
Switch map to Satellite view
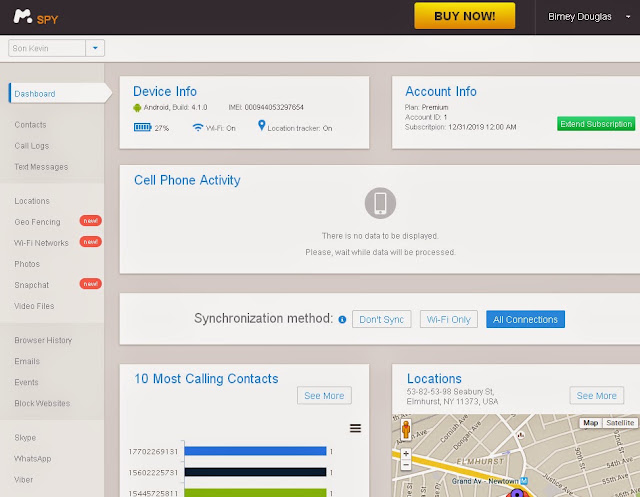point(620,423)
